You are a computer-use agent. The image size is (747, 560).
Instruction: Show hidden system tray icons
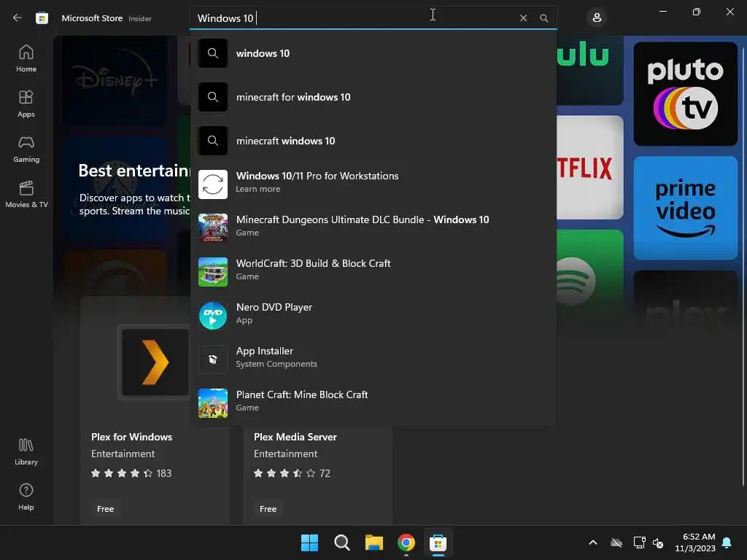tap(593, 542)
